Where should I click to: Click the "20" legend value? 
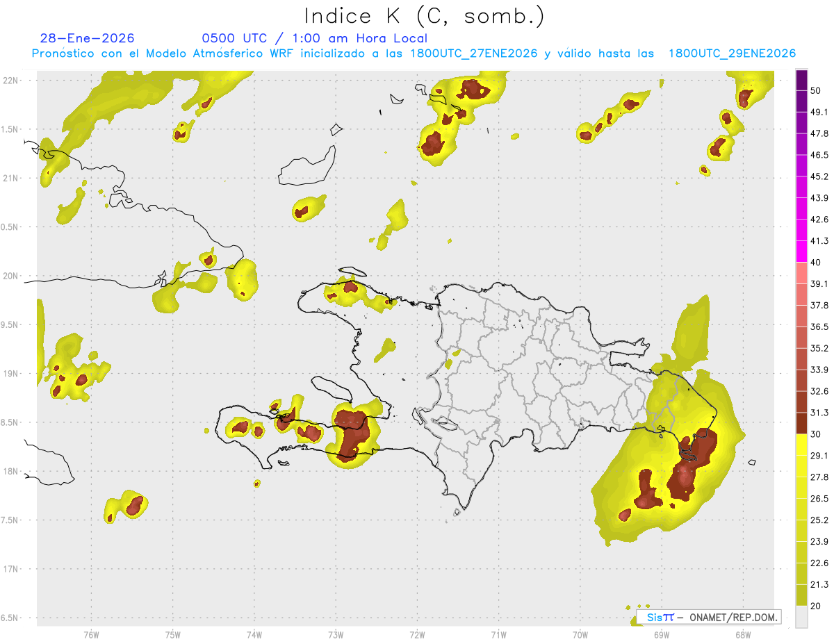[815, 606]
